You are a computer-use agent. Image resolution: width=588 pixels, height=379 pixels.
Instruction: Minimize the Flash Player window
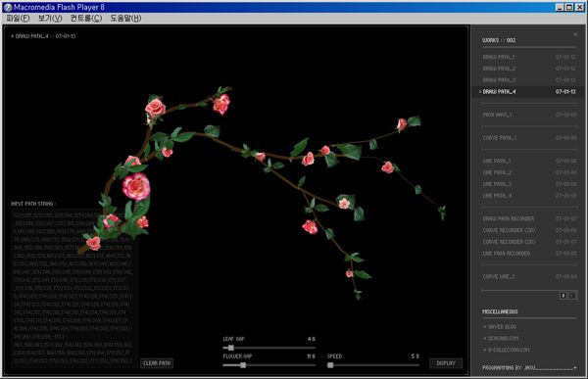560,7
